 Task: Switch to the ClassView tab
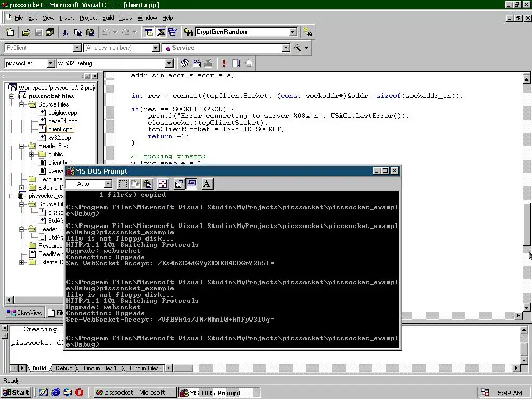[x=25, y=312]
